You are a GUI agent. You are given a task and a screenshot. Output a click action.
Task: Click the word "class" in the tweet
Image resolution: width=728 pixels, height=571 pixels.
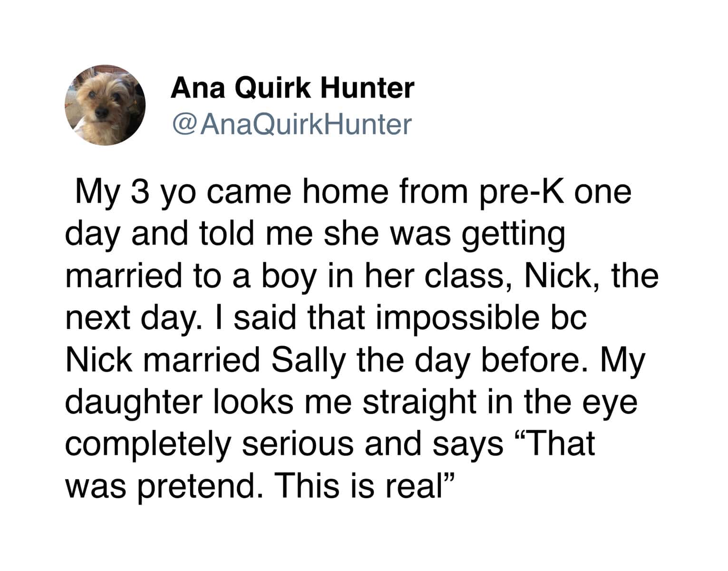click(468, 277)
